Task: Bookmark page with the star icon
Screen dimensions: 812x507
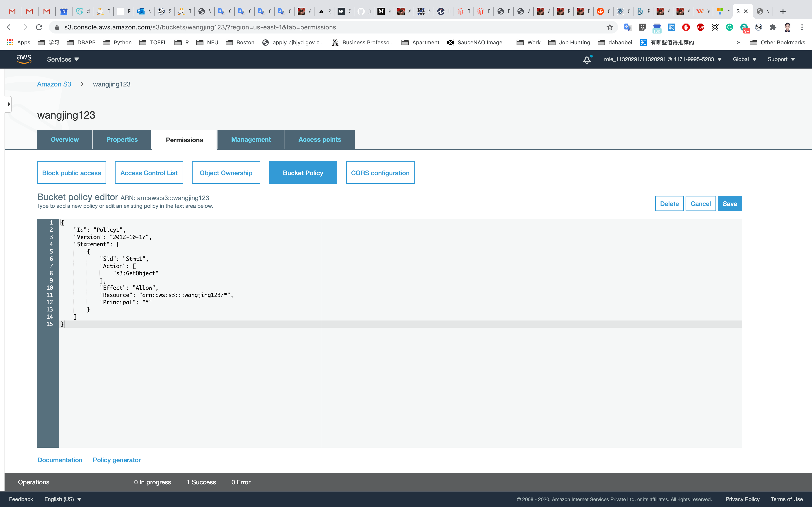Action: click(x=610, y=27)
